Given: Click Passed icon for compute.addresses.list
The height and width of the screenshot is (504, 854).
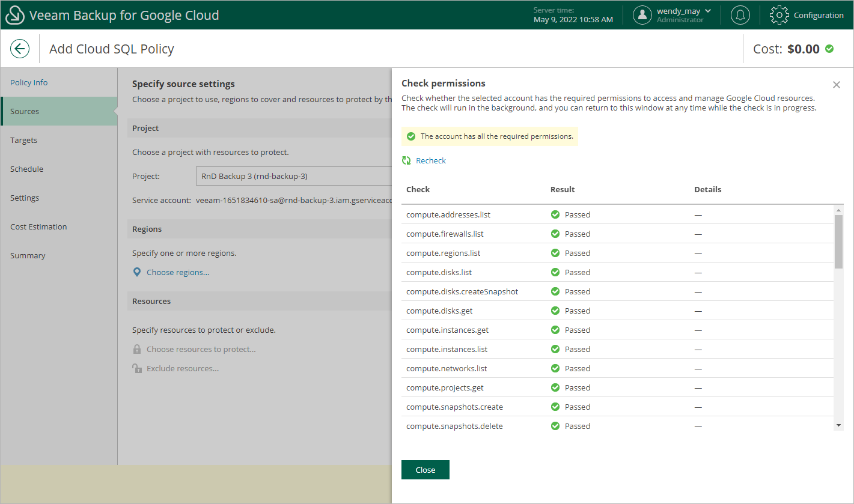Looking at the screenshot, I should pyautogui.click(x=555, y=214).
